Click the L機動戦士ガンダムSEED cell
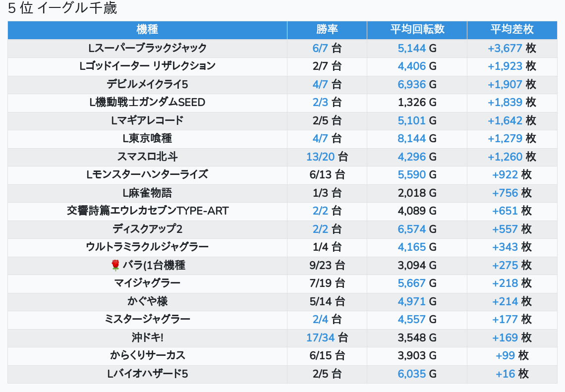Viewport: 565px width, 392px height. point(147,102)
